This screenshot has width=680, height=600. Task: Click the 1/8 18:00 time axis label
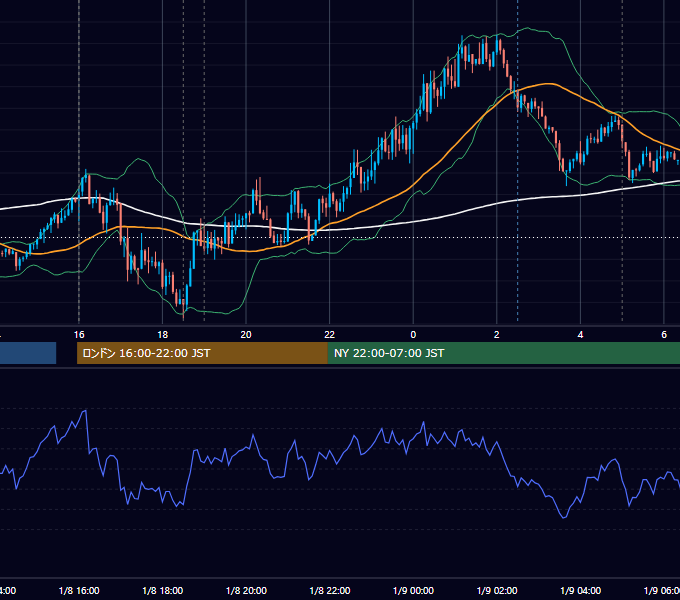[163, 590]
